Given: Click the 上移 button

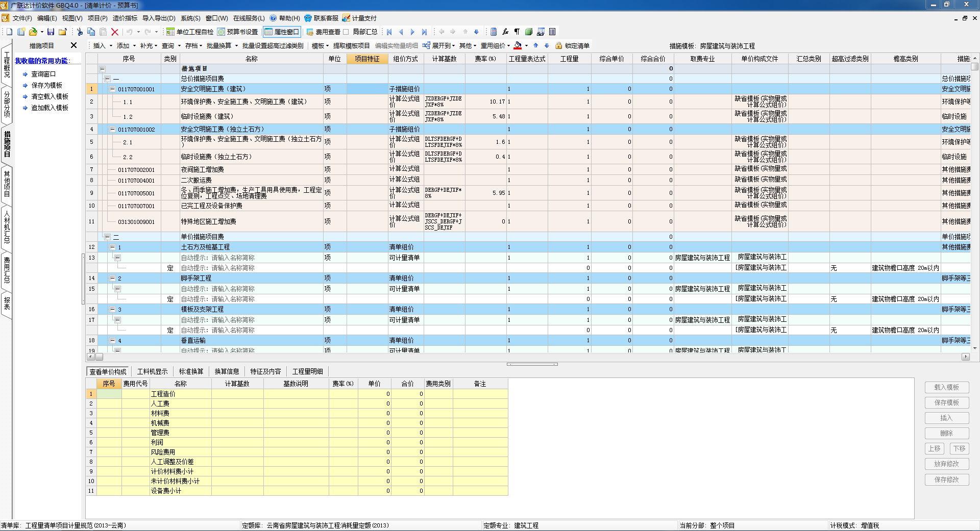Looking at the screenshot, I should (934, 448).
